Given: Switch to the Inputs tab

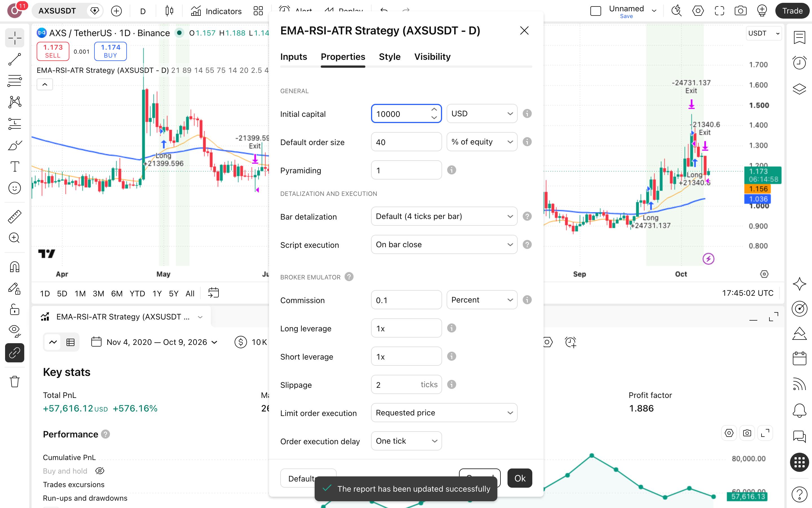Looking at the screenshot, I should 294,57.
